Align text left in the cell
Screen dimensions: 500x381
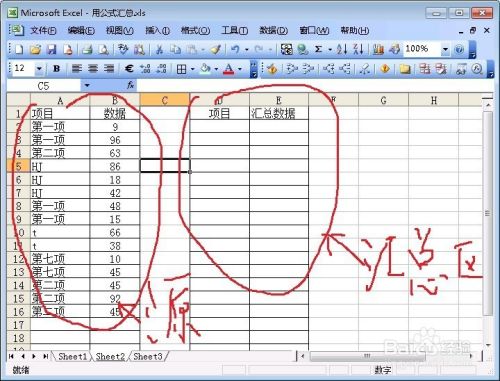click(77, 69)
